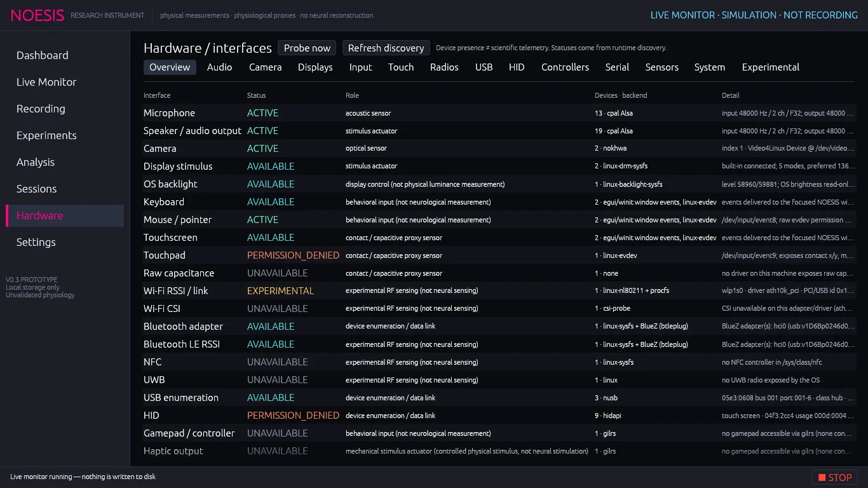Open the Experimental tab
The height and width of the screenshot is (488, 868).
pos(771,67)
